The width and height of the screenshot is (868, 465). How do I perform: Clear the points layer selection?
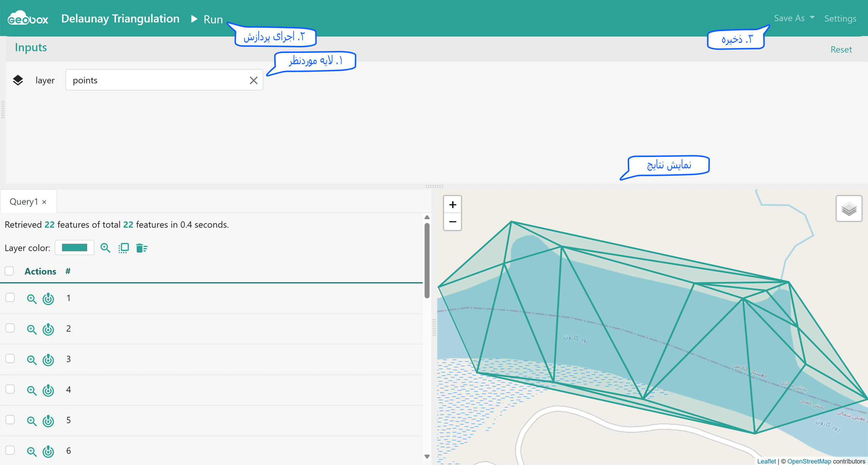click(x=253, y=80)
